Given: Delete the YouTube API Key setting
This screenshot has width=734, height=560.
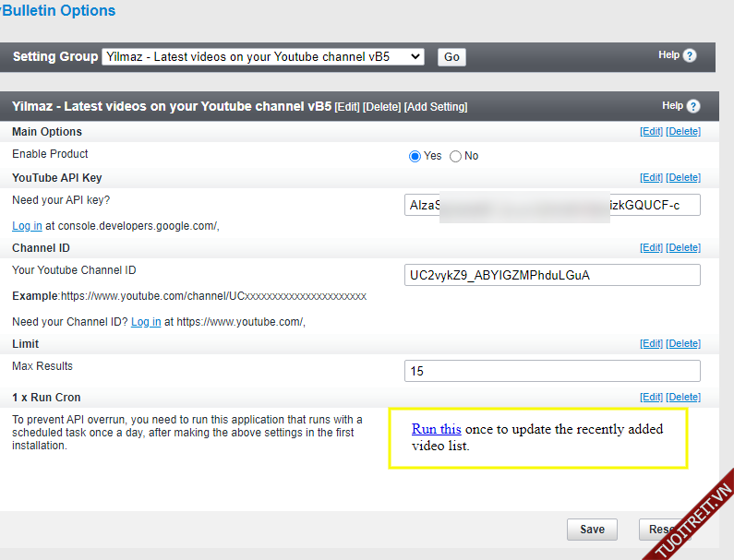Looking at the screenshot, I should (683, 177).
